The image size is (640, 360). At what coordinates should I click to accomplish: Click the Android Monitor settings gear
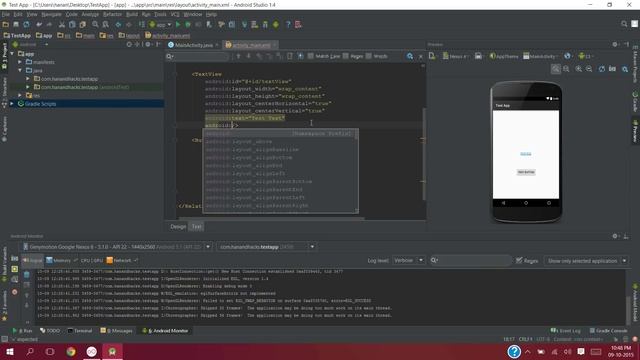(615, 236)
